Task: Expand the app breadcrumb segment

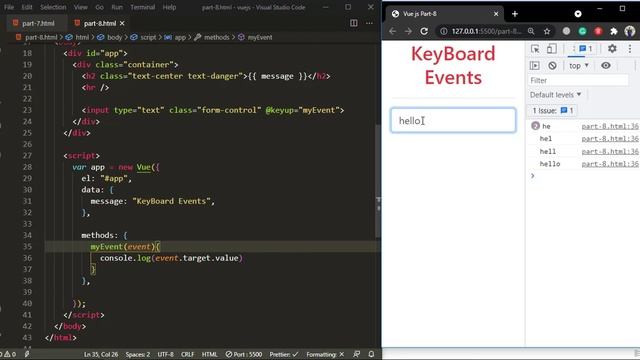Action: 180,37
